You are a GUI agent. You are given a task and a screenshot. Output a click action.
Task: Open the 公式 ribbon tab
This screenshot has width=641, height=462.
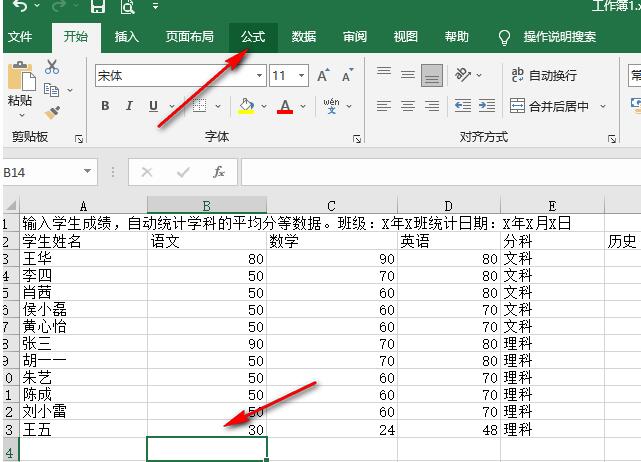(252, 37)
